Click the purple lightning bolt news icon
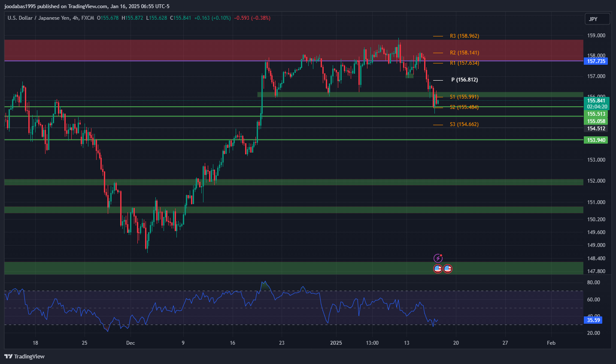This screenshot has height=364, width=616. (438, 258)
